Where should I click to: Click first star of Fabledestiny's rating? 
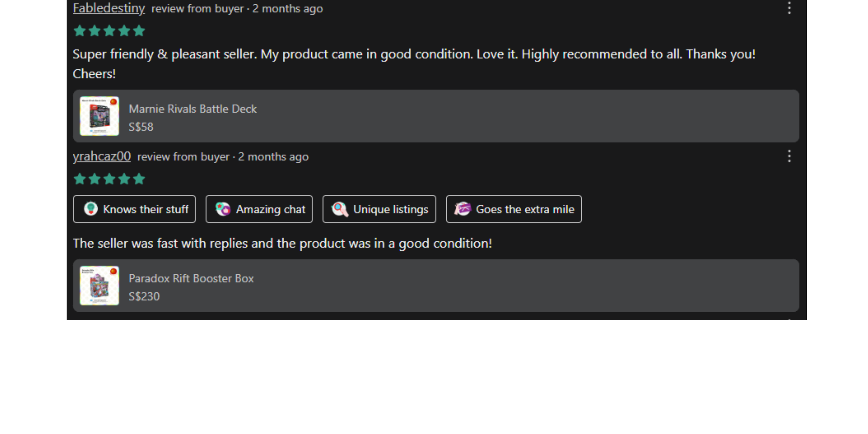click(79, 31)
